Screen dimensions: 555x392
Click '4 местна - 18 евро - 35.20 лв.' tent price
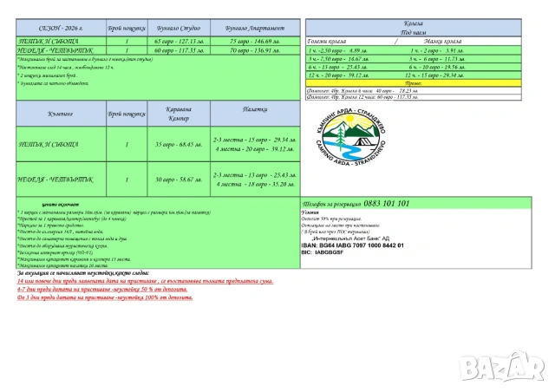pos(255,184)
